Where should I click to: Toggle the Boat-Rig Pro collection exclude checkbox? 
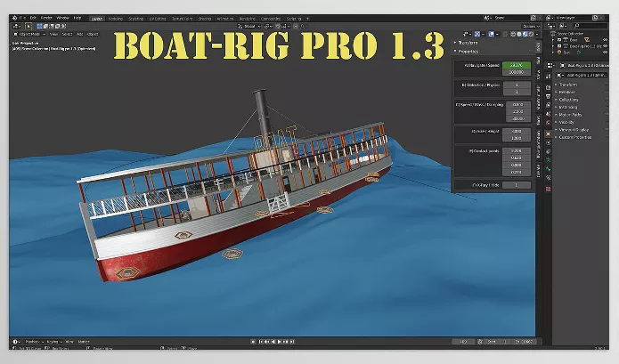click(559, 46)
